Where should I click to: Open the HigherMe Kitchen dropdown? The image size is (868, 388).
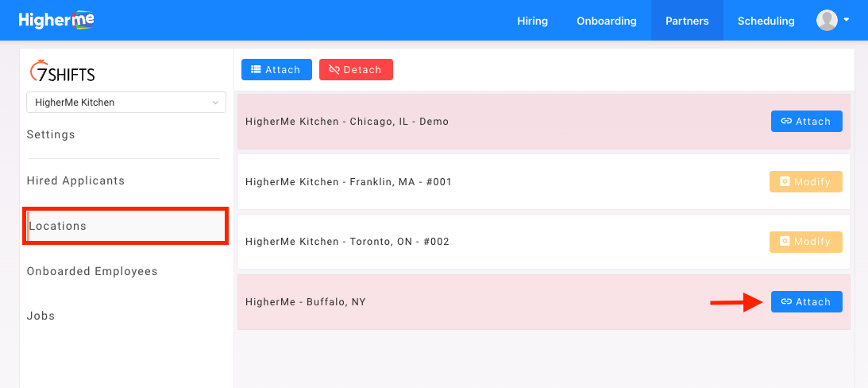[x=126, y=103]
